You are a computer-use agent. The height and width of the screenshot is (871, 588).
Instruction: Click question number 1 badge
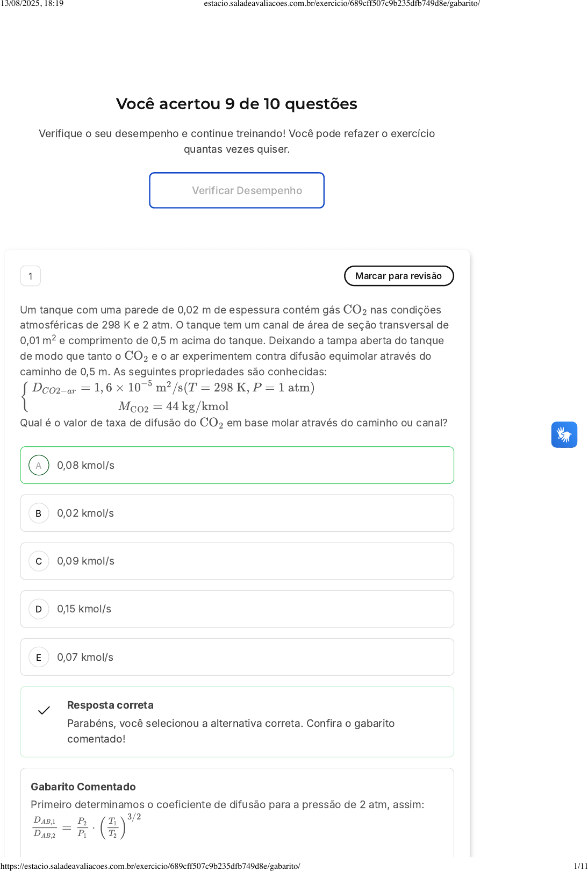tap(31, 276)
